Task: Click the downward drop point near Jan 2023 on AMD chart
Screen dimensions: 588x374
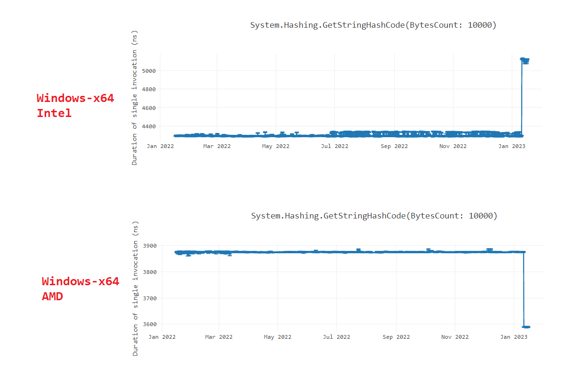Action: click(x=526, y=326)
